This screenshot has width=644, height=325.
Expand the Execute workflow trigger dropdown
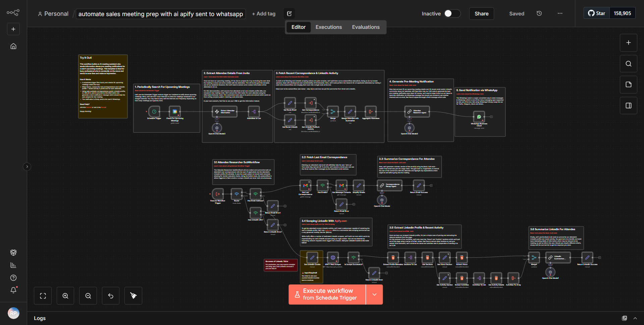tap(374, 295)
